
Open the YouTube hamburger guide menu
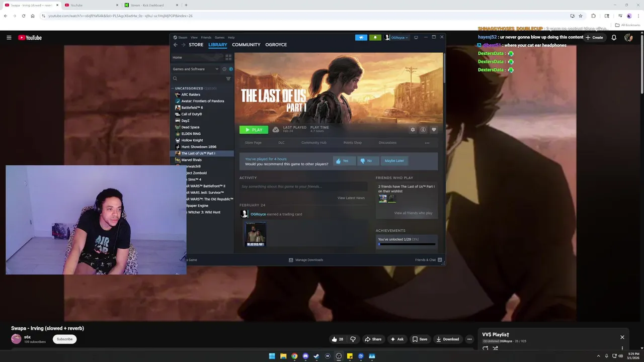pyautogui.click(x=9, y=38)
